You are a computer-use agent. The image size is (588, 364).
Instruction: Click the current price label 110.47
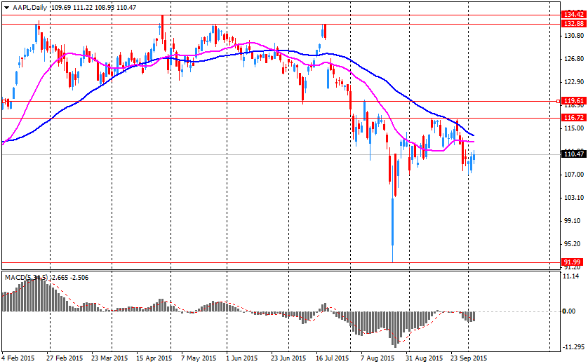(574, 154)
